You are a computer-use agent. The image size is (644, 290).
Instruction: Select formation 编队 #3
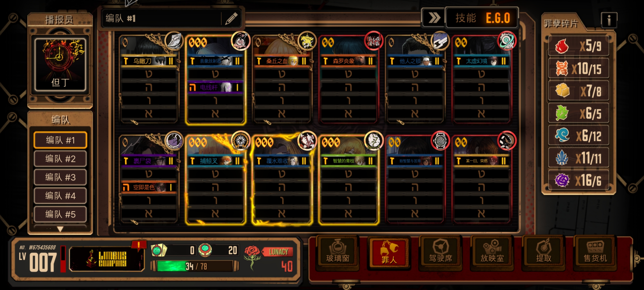60,177
